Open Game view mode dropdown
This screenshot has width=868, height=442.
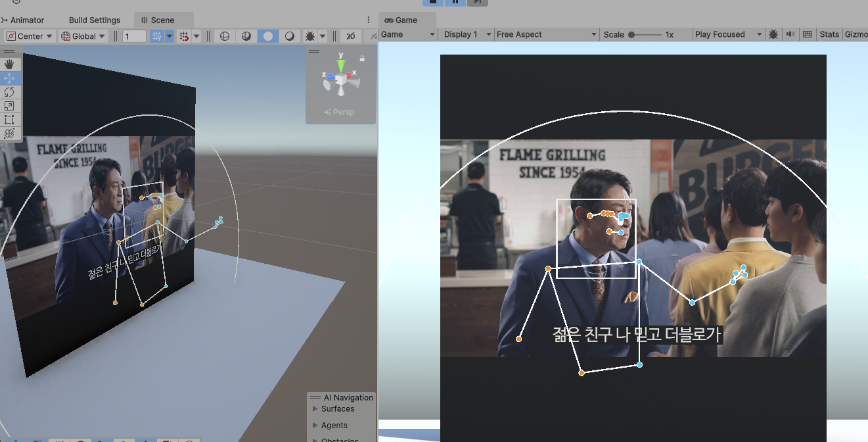tap(408, 34)
